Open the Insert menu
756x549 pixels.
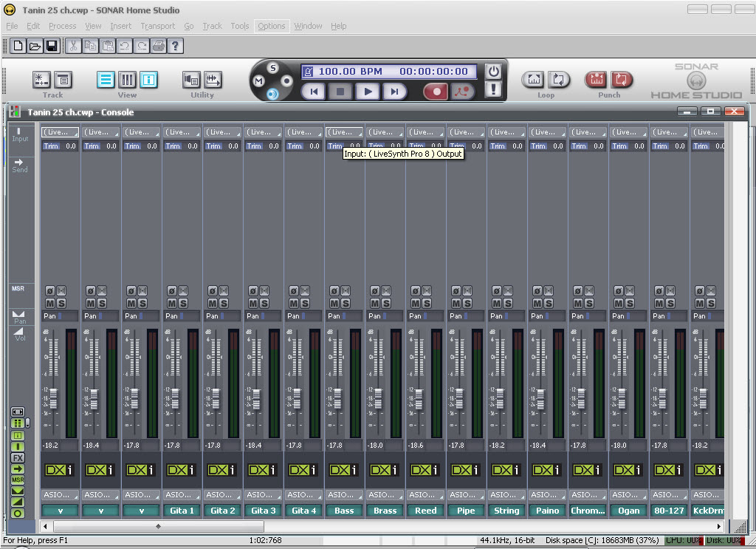[120, 26]
